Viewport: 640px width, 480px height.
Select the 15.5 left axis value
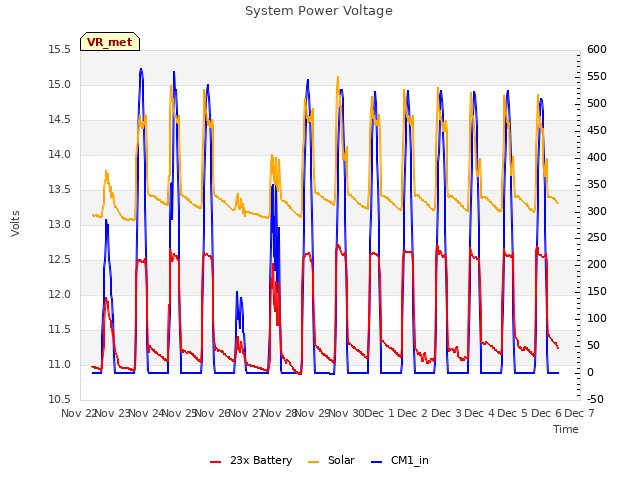tap(60, 50)
